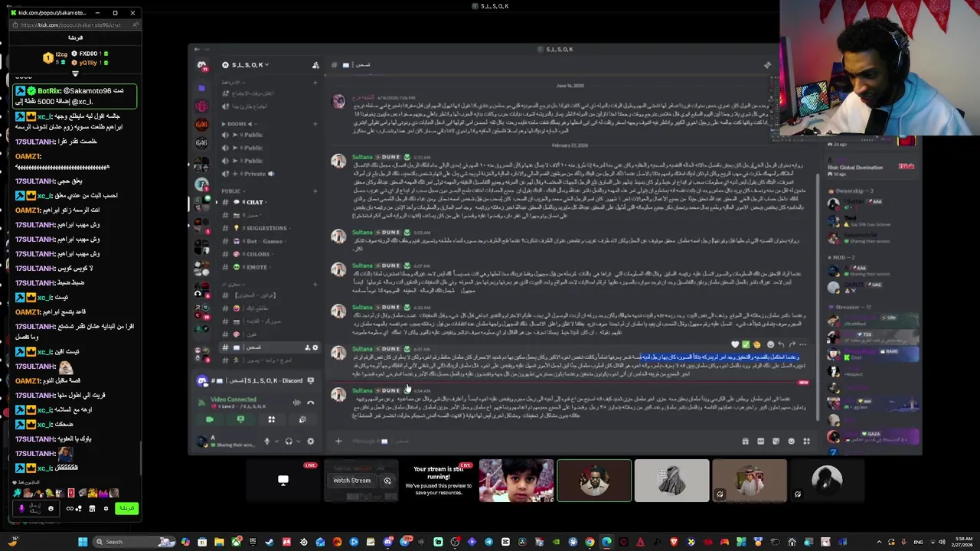Select the gray hooded avatar tile

tap(671, 480)
